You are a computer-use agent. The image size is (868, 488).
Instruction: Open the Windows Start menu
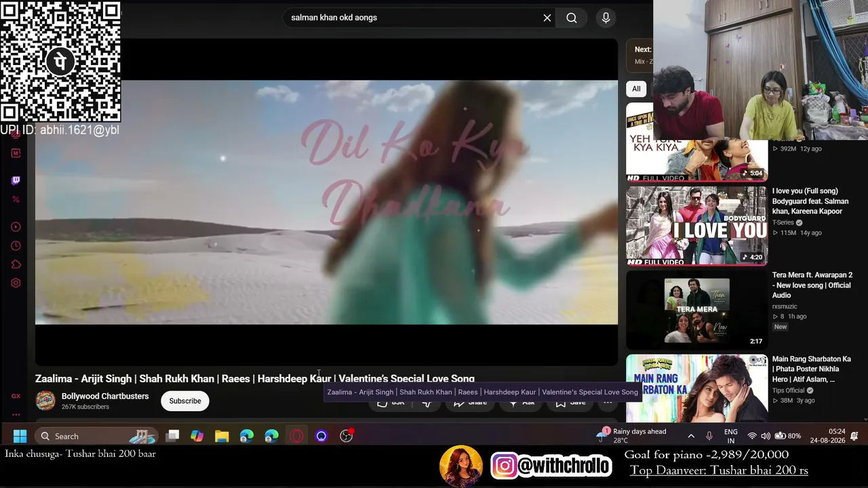pos(20,436)
